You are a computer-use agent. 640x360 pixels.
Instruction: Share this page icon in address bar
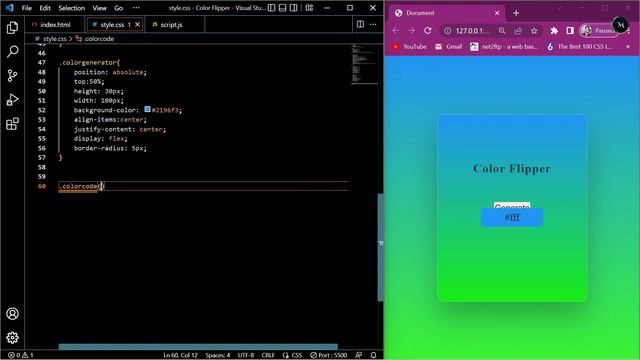pyautogui.click(x=518, y=31)
